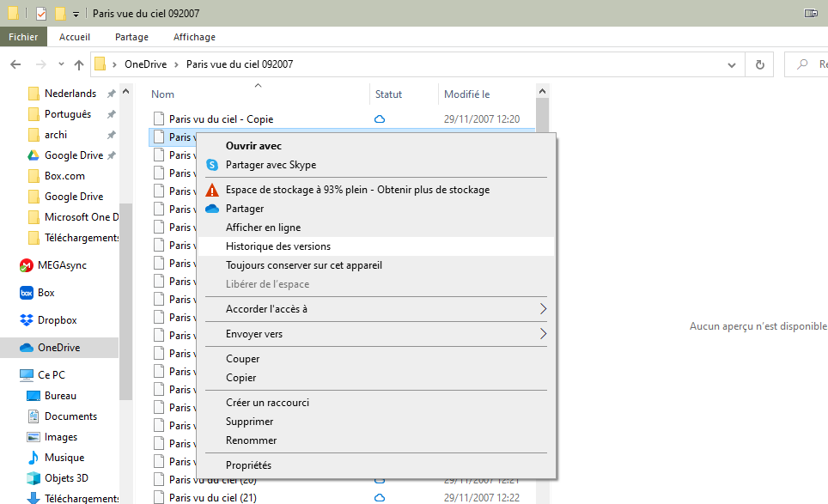The width and height of the screenshot is (828, 504).
Task: Select Dropbox in the sidebar
Action: (x=48, y=319)
